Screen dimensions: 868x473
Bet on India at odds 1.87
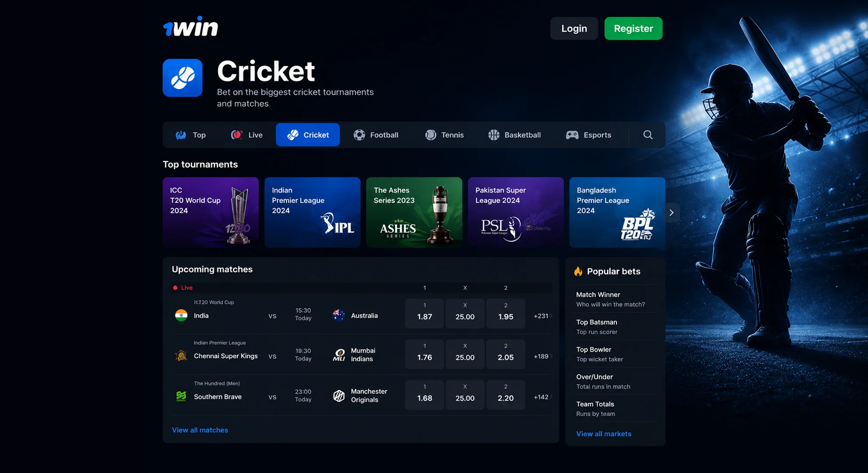point(424,314)
